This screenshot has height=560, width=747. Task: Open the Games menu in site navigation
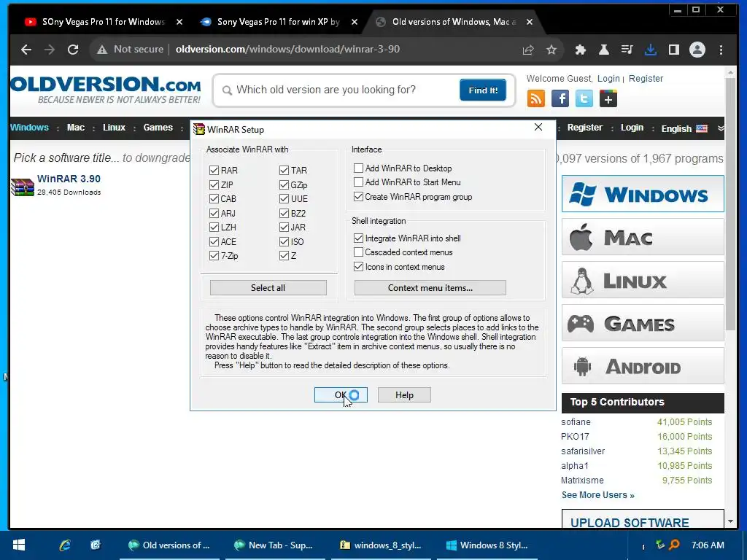[x=158, y=128]
